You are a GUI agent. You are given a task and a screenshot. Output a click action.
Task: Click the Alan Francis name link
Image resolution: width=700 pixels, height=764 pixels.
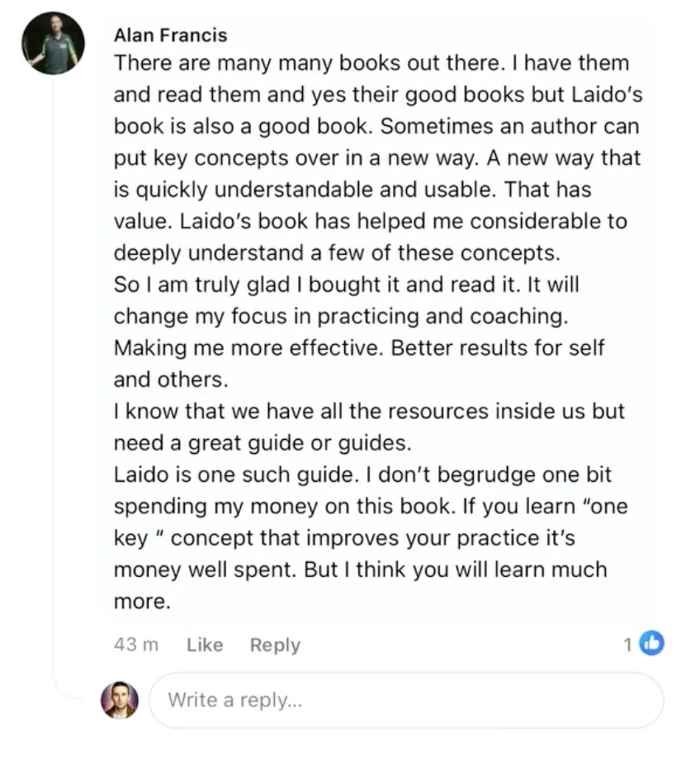coord(171,35)
